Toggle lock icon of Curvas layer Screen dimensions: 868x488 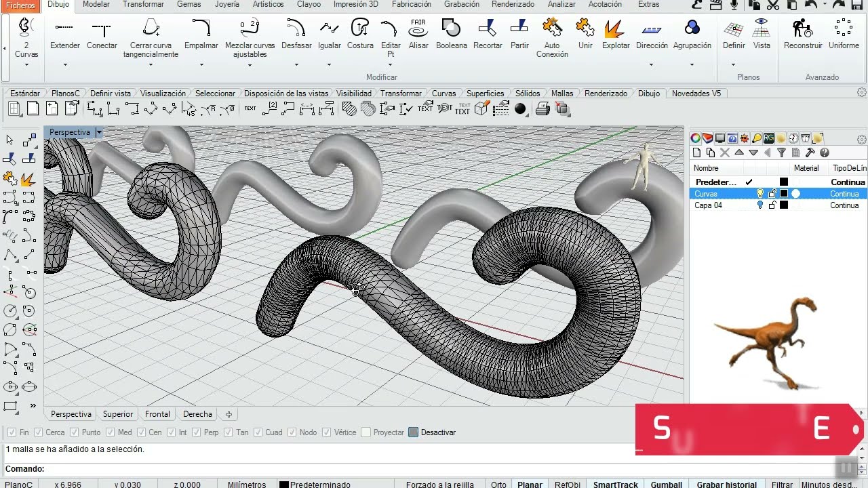[x=772, y=194]
